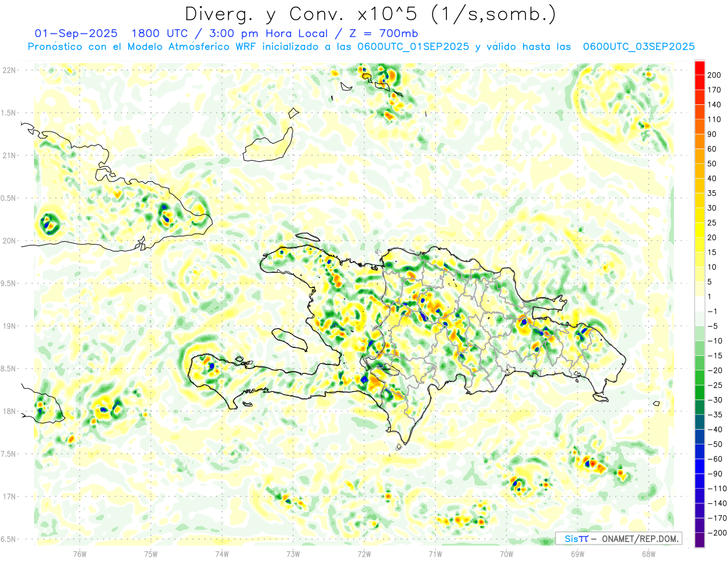Click the positive '170' color bar label

[x=714, y=90]
